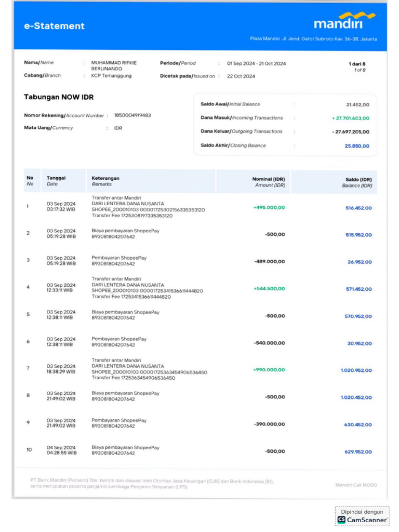Click the page indicator 1 dari 8
Viewport: 399px width, 532px height.
tap(357, 64)
